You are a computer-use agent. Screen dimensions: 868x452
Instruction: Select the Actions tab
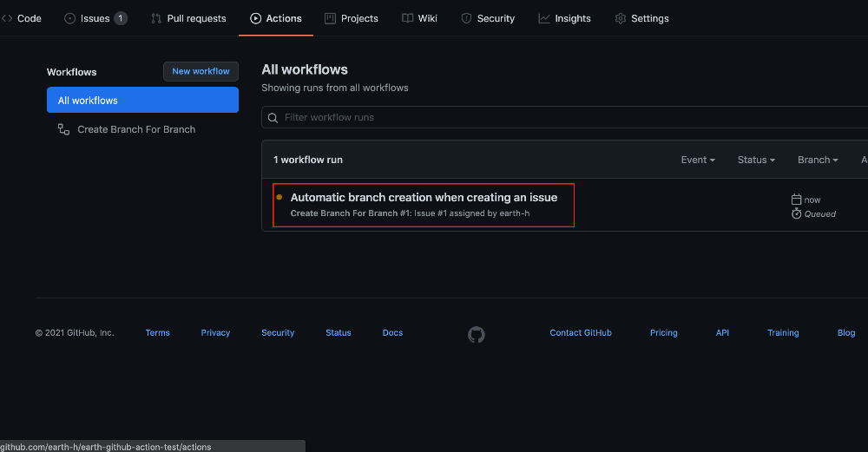(x=276, y=18)
